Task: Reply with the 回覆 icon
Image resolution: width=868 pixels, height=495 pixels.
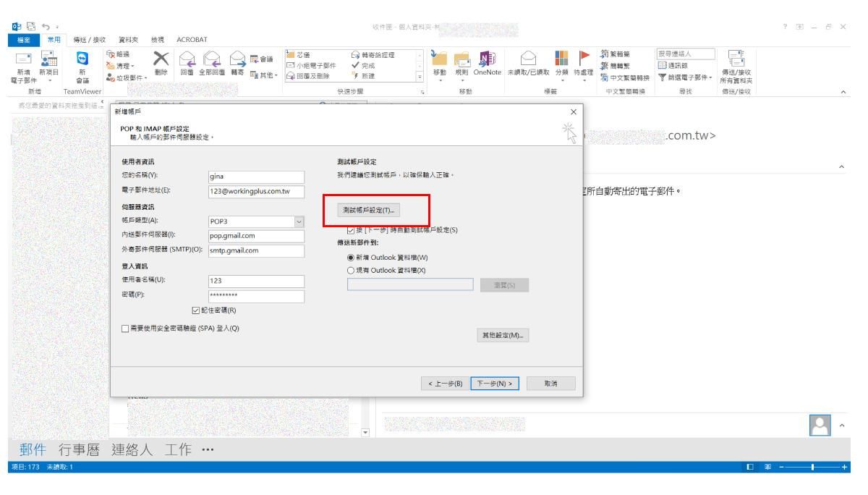Action: pyautogui.click(x=186, y=62)
